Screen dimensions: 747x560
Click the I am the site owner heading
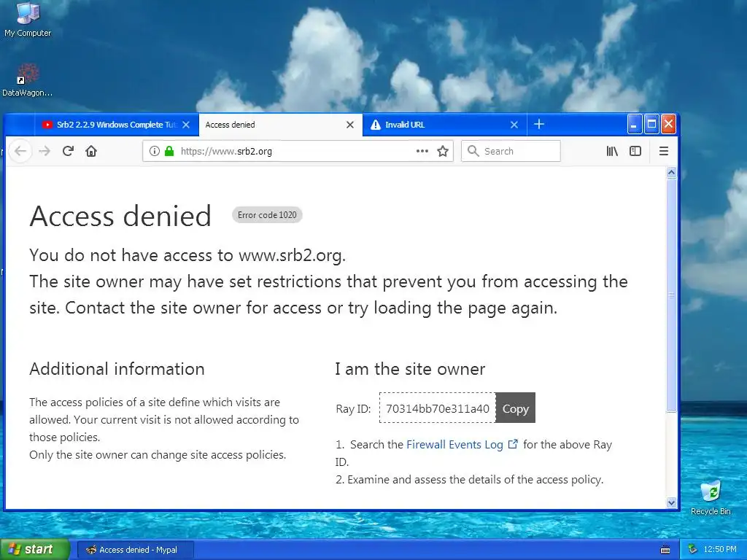click(410, 368)
